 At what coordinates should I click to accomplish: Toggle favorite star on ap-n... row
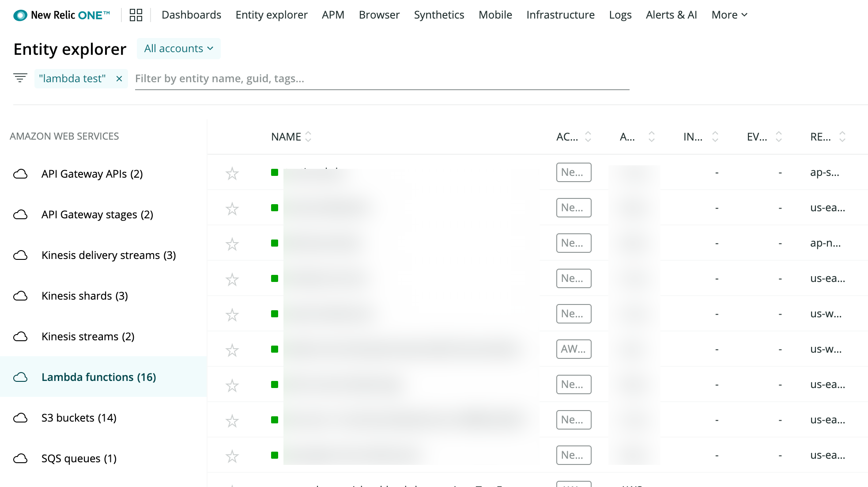232,243
